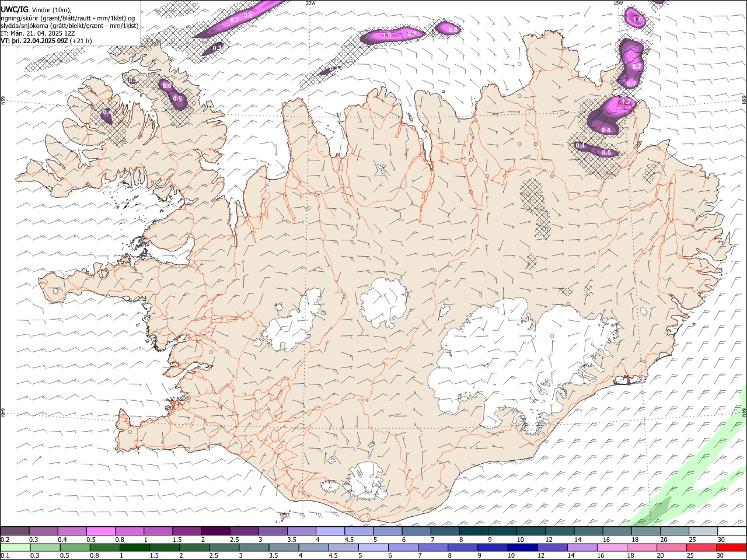
Task: Click the violet 3 snow legend swatch
Action: click(273, 531)
